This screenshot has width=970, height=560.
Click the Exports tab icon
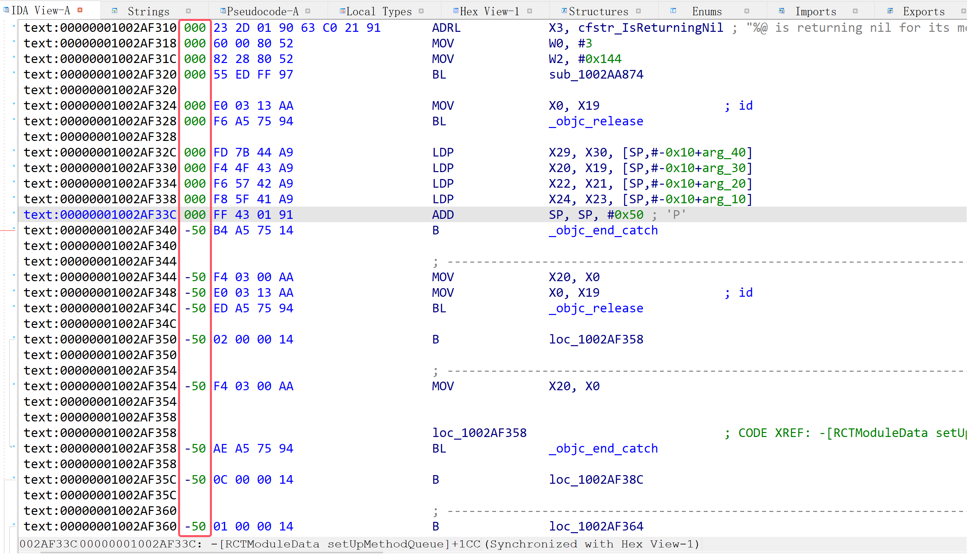(x=890, y=11)
